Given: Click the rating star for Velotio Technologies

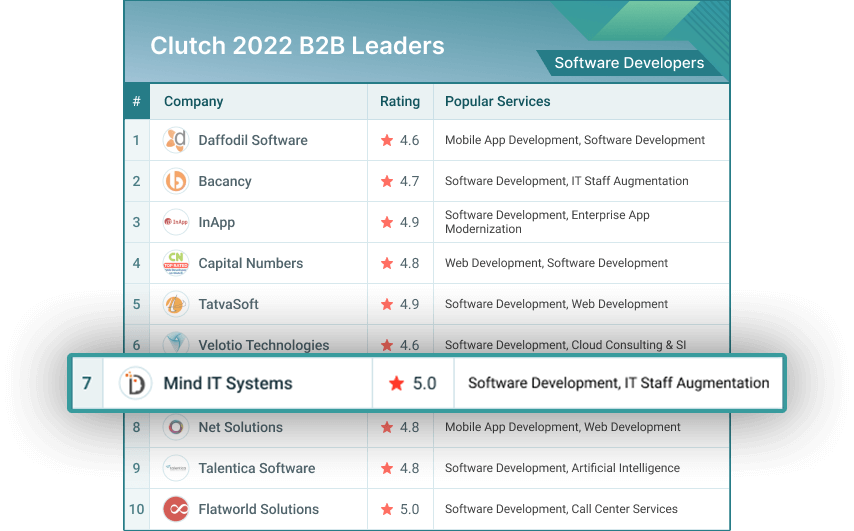Looking at the screenshot, I should click(387, 345).
